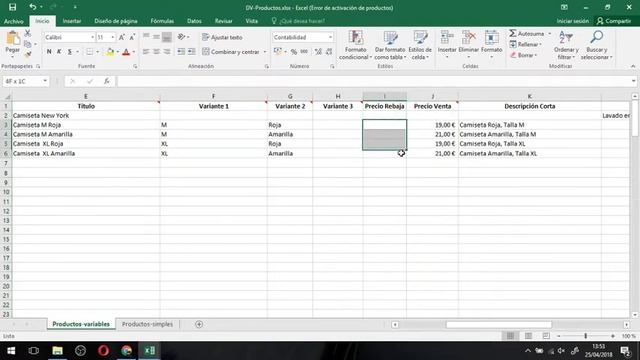Open Dar formato como tabla
Image resolution: width=640 pixels, height=360 pixels.
[390, 45]
